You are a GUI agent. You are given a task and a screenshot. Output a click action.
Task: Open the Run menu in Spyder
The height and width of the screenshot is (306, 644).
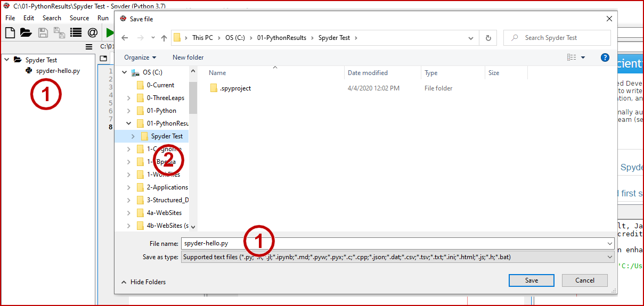[103, 18]
